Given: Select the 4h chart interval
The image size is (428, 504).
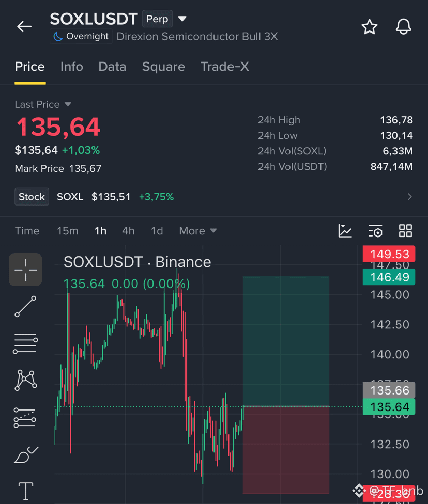Looking at the screenshot, I should 128,231.
